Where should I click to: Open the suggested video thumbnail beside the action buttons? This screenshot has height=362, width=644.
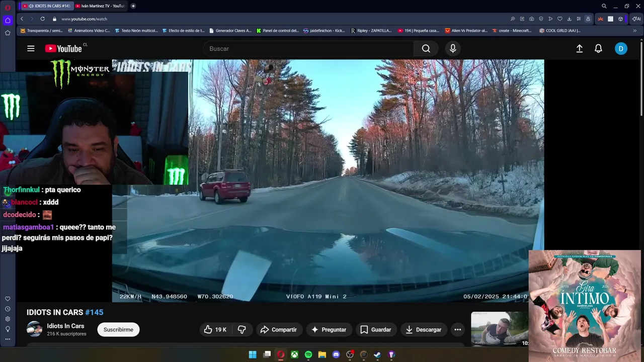[499, 329]
